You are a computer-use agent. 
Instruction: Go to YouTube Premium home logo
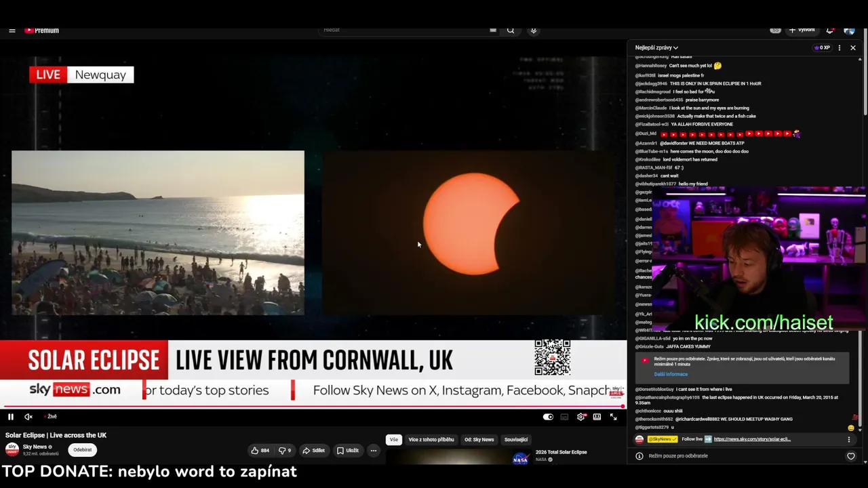[x=42, y=30]
